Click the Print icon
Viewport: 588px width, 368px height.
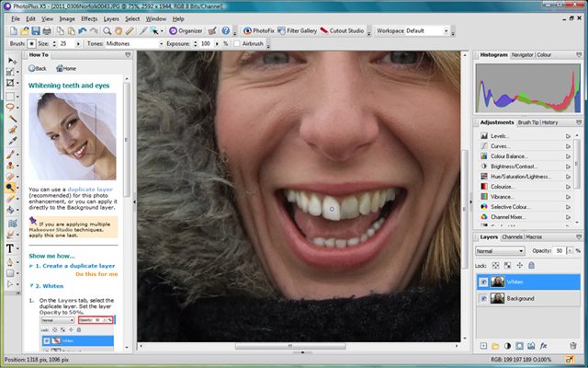[x=47, y=30]
